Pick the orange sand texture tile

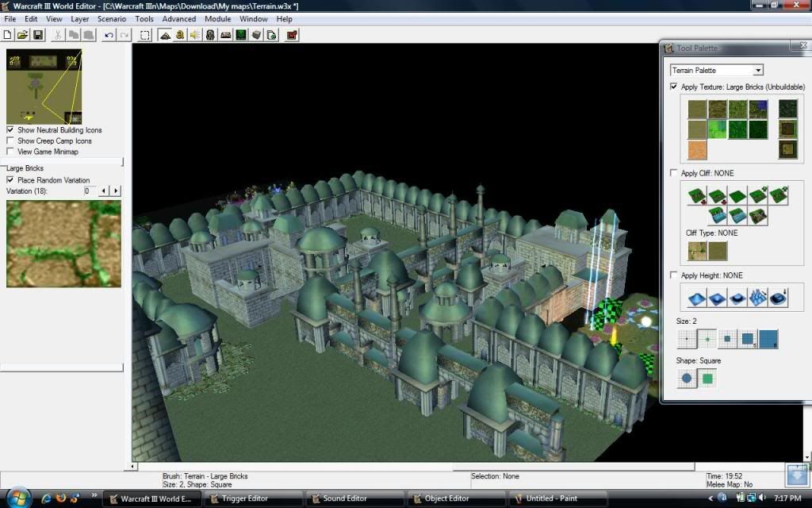697,150
